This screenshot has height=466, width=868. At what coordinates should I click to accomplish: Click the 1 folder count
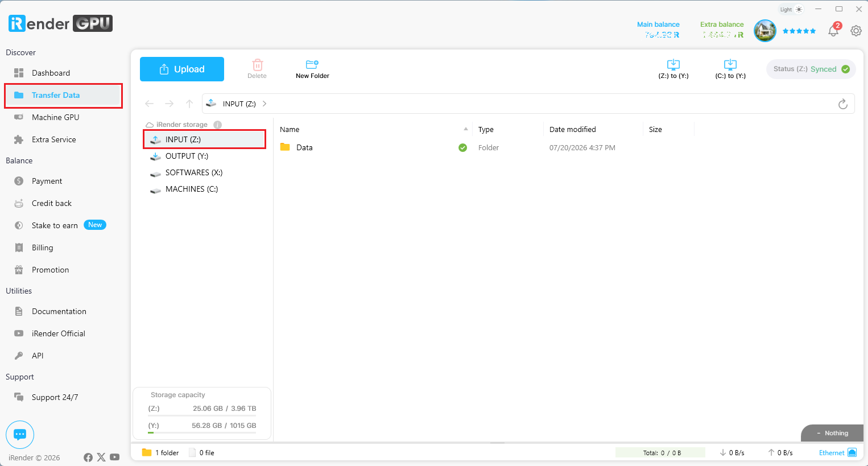[160, 453]
